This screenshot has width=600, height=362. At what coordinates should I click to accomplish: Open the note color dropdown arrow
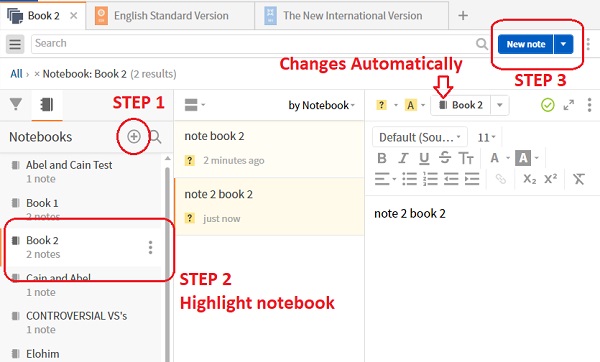pyautogui.click(x=423, y=105)
